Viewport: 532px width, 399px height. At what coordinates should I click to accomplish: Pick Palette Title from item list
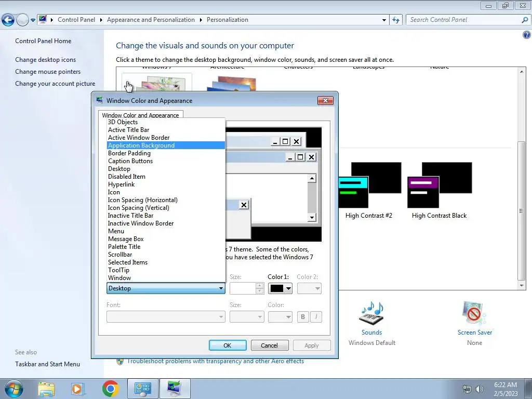[x=166, y=247]
